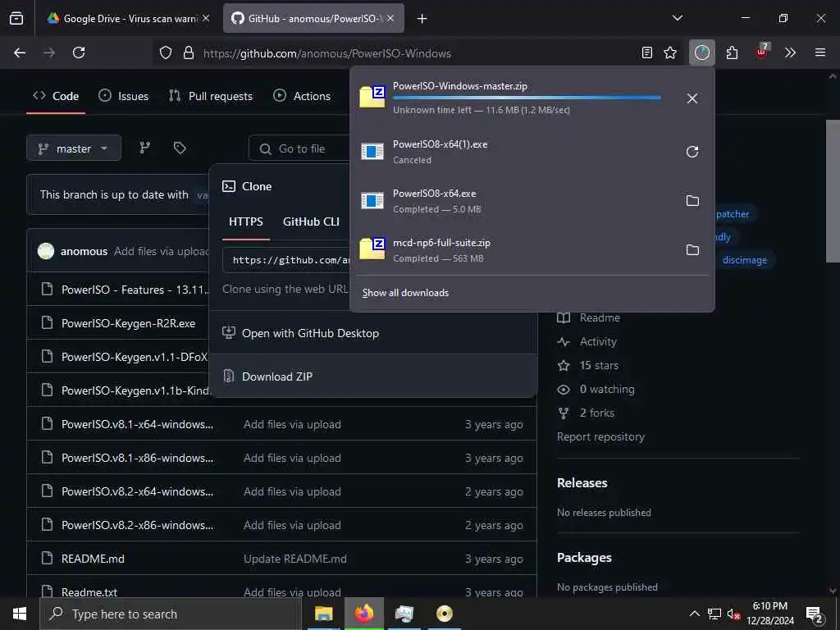View branches via the branch icon
This screenshot has width=840, height=630.
[144, 148]
